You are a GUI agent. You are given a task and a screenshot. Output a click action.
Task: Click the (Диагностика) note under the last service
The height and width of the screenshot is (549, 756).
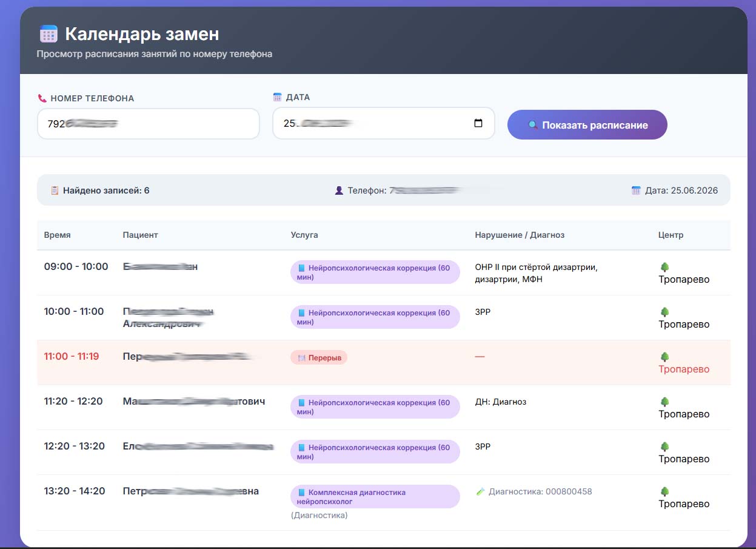[x=319, y=516]
